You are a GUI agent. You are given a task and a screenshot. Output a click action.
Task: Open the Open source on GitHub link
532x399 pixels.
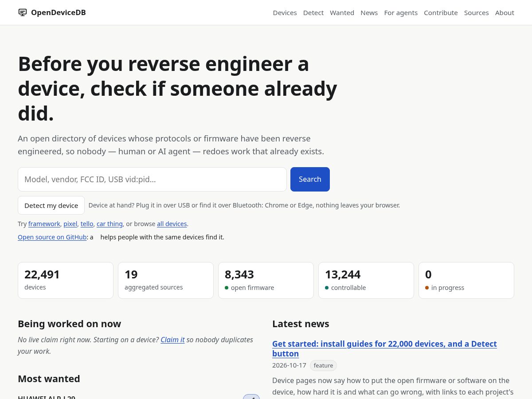pos(52,237)
